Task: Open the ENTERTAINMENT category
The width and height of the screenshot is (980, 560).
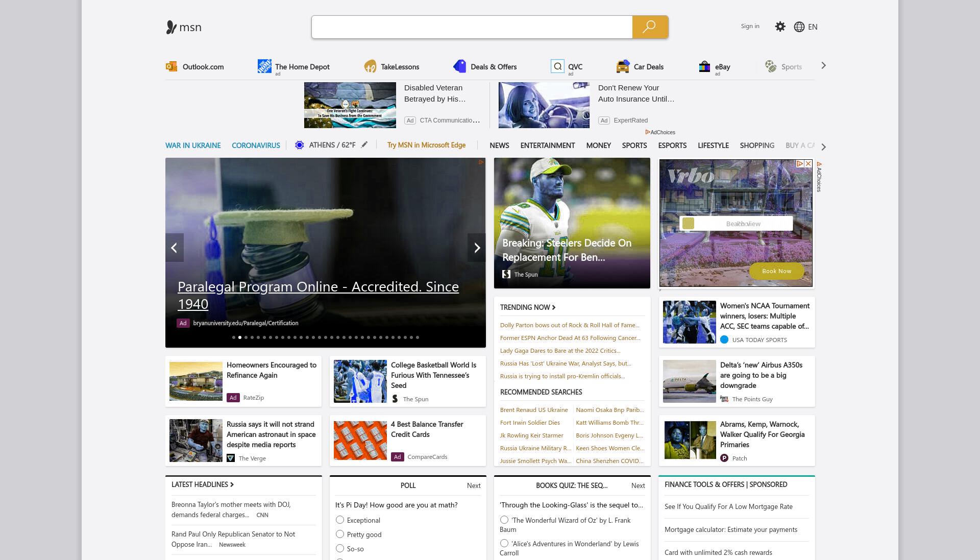Action: 548,145
